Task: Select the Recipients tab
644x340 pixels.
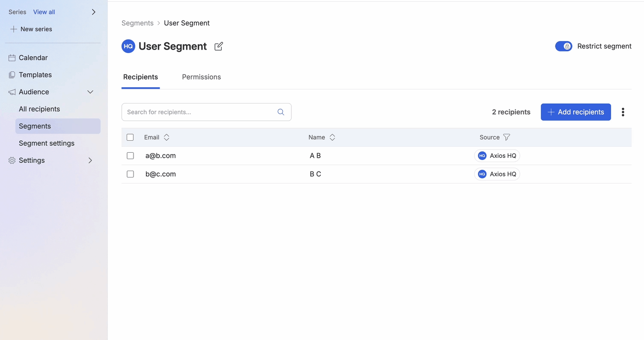Action: [140, 77]
